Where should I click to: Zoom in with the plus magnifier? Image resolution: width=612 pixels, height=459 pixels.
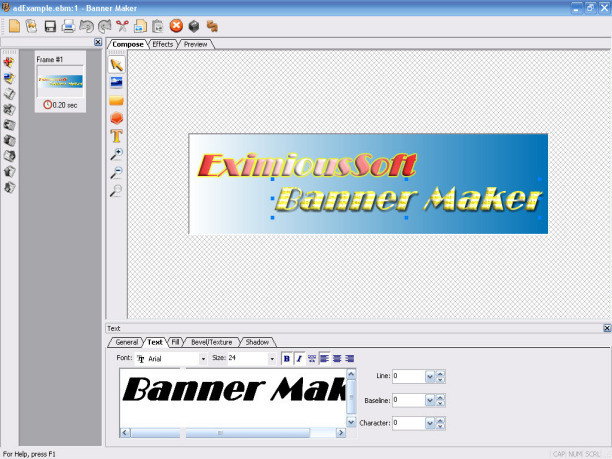pyautogui.click(x=116, y=154)
